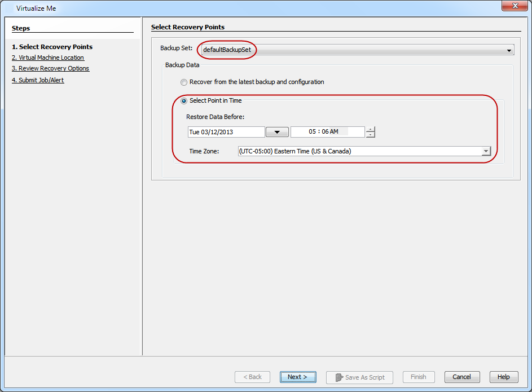532x392 pixels.
Task: Open the date picker arrow next to the date
Action: [x=277, y=132]
